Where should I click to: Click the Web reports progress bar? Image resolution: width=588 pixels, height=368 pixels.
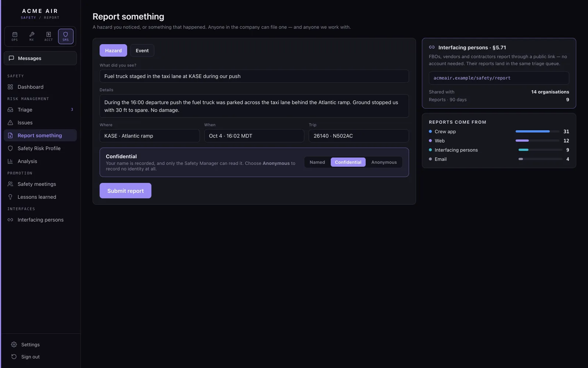538,141
